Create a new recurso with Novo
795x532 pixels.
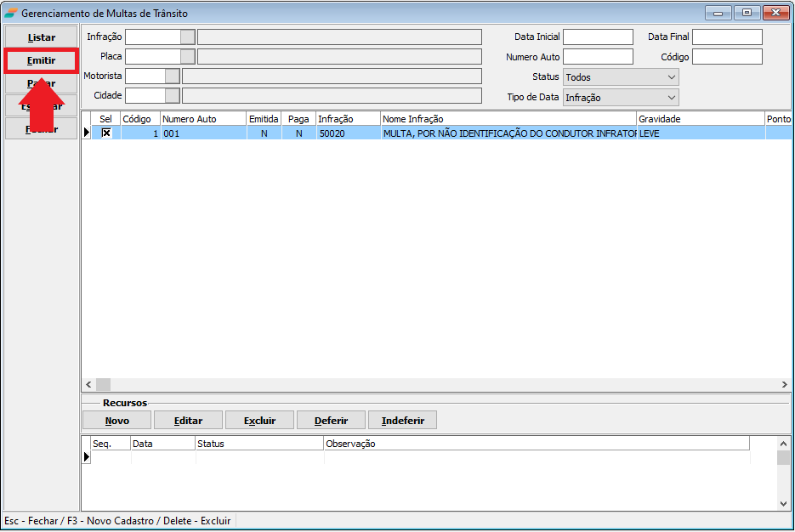click(x=117, y=421)
